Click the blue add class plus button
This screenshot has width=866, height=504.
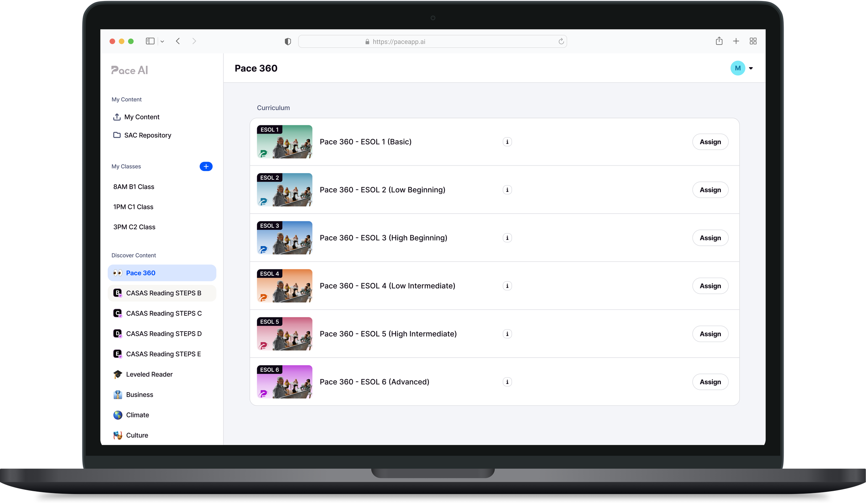point(206,166)
